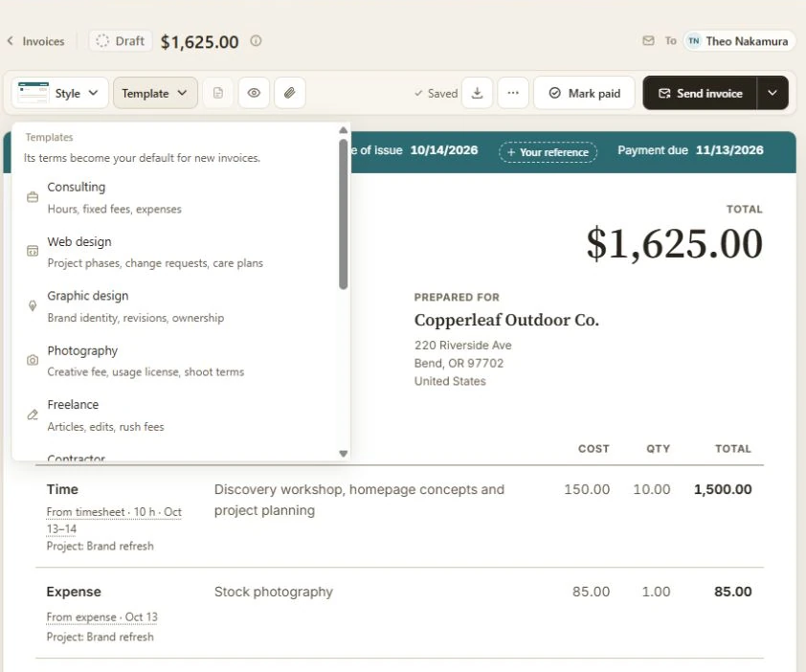
Task: Select the Photography template
Action: (175, 361)
